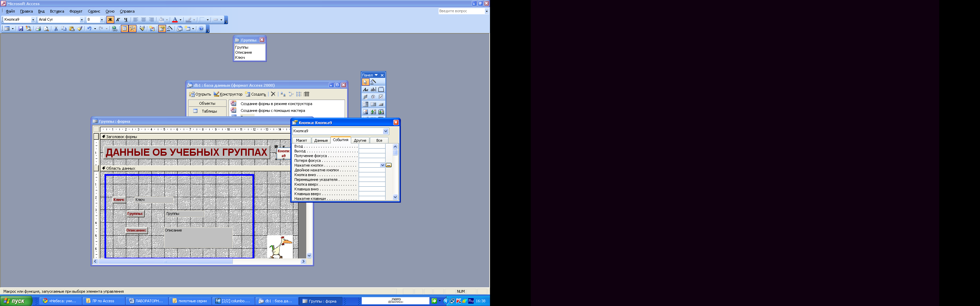The width and height of the screenshot is (980, 306).
Task: Open print preview from the toolbar
Action: coord(46,29)
